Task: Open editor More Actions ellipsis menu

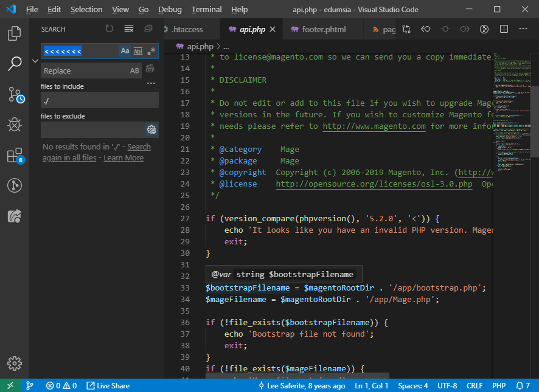Action: pos(524,29)
